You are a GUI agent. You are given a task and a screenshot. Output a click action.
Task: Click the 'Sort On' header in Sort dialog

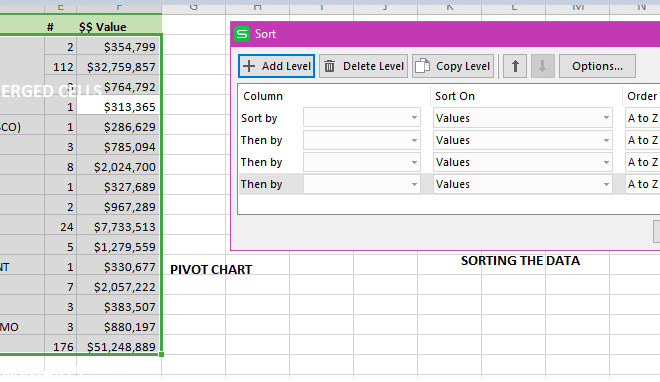click(x=455, y=96)
